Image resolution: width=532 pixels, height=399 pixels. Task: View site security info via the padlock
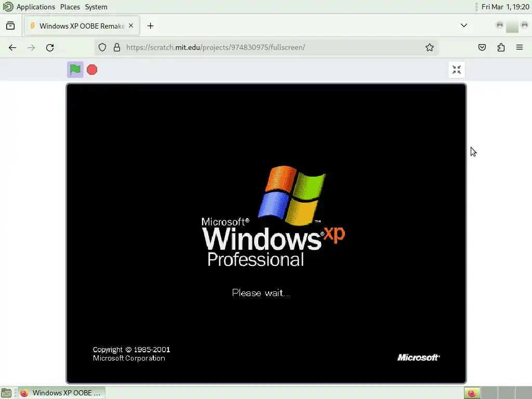[x=117, y=47]
